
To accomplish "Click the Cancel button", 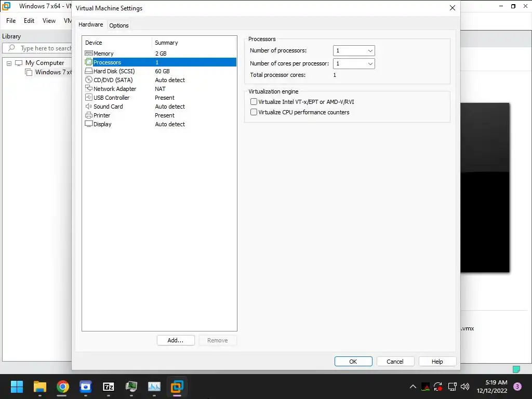I will click(x=395, y=362).
